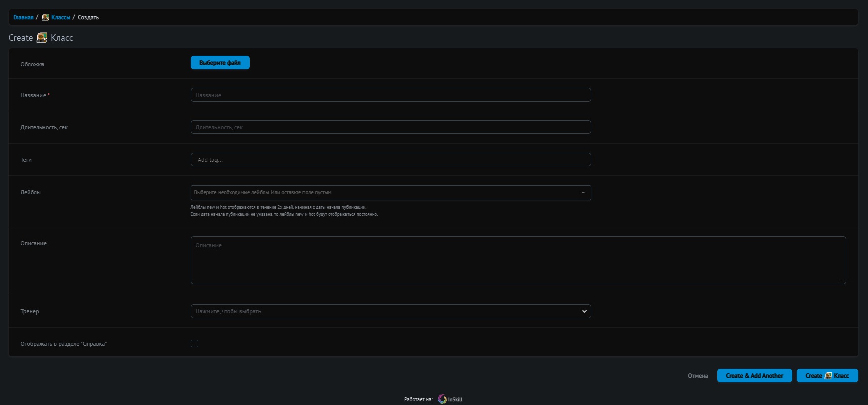Click the icon inside the Create Класс button
This screenshot has height=405, width=868.
click(828, 376)
